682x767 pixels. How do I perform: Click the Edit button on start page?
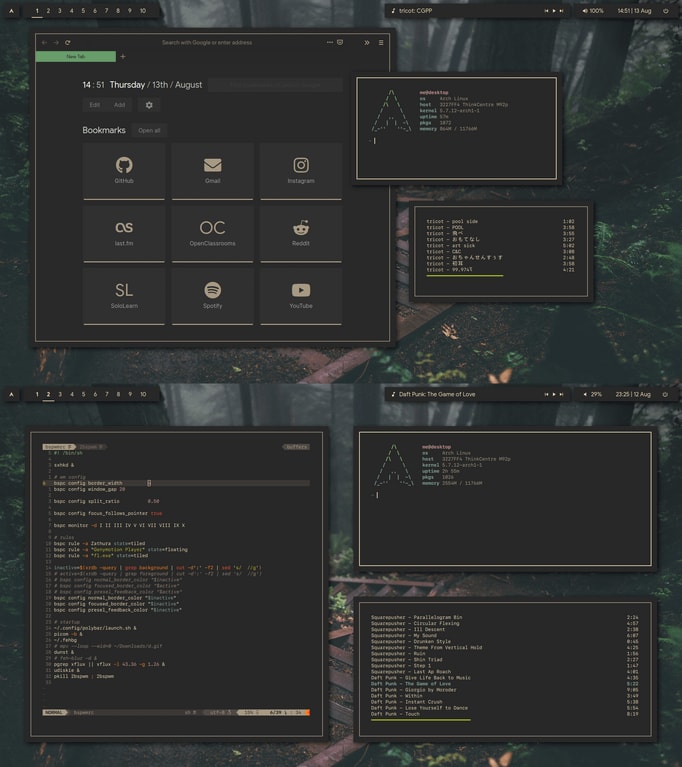point(94,105)
